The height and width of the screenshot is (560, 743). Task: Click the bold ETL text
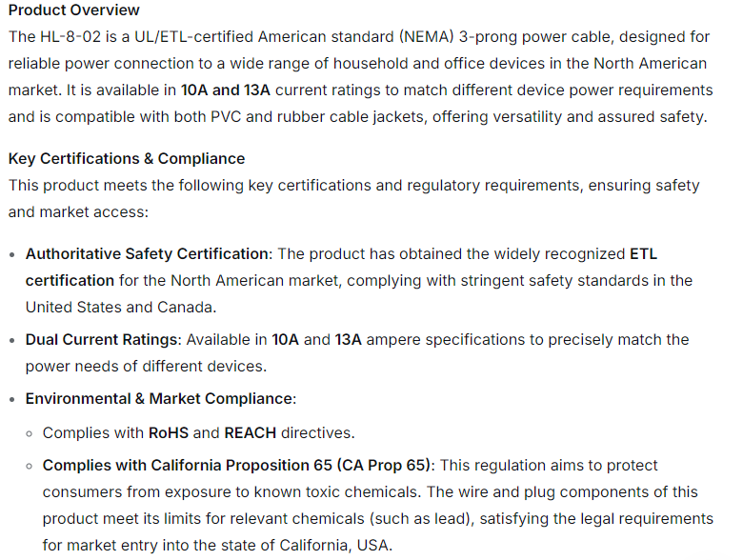tap(644, 254)
